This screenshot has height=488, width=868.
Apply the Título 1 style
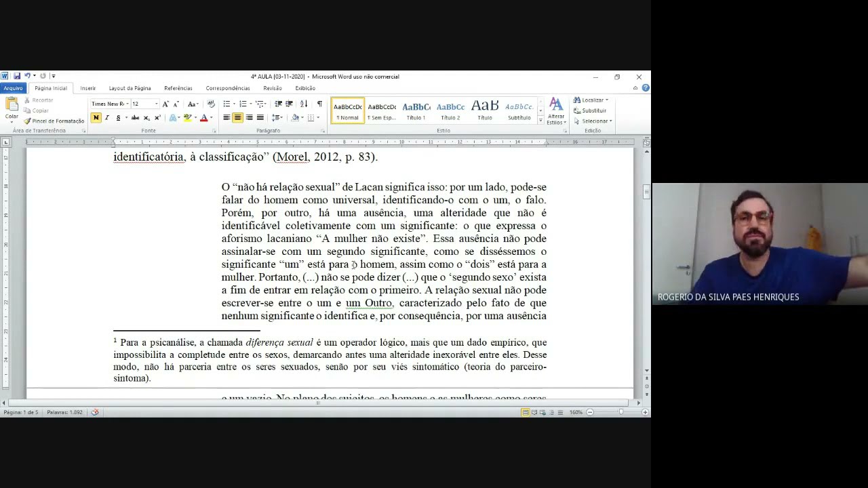tap(416, 110)
